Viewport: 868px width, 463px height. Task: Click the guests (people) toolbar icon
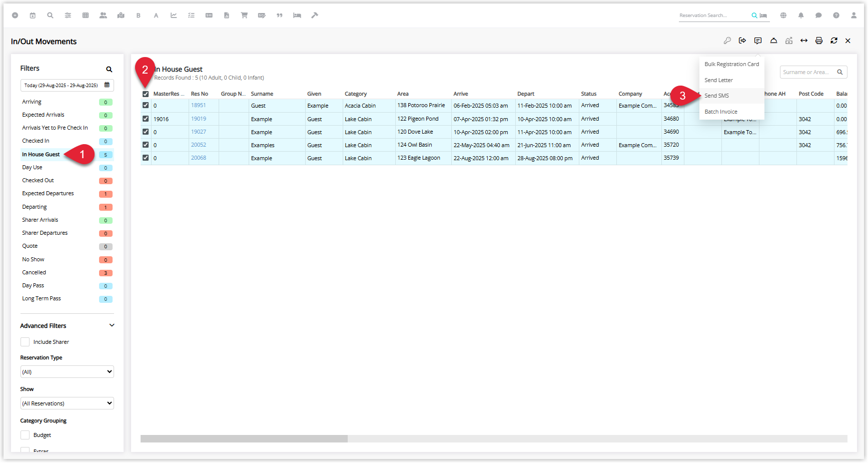103,16
